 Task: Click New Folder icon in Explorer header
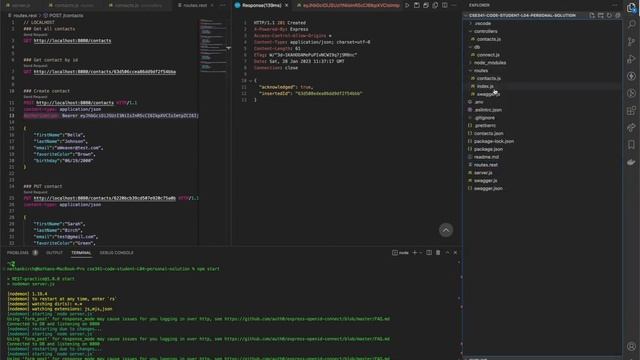[x=601, y=16]
